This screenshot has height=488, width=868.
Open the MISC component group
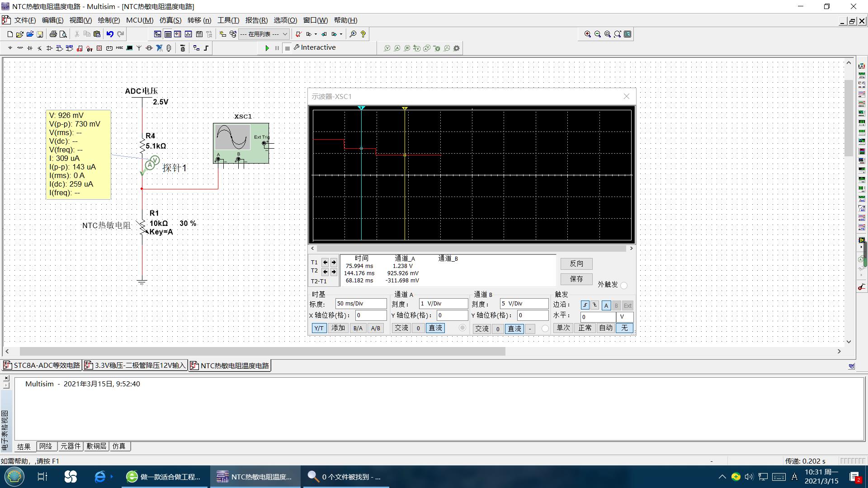(x=119, y=48)
